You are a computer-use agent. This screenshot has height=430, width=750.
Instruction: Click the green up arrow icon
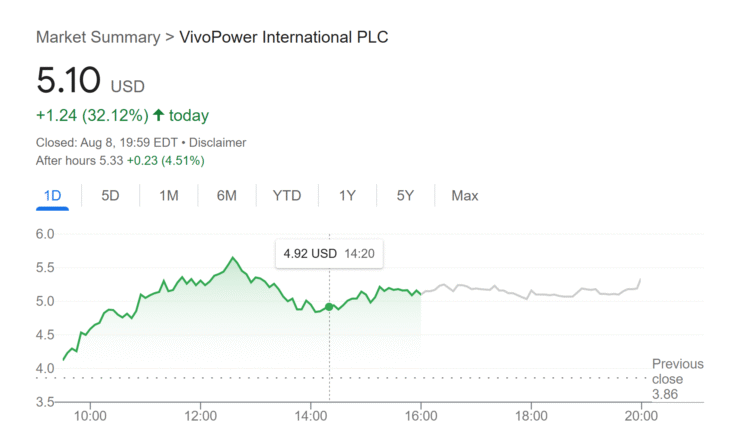tap(158, 115)
